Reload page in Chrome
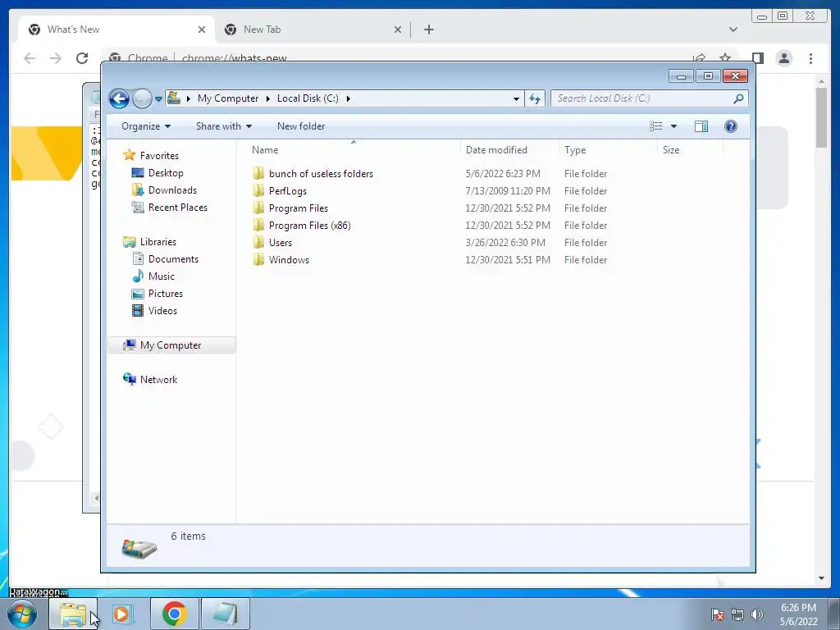The width and height of the screenshot is (840, 630). click(x=82, y=58)
